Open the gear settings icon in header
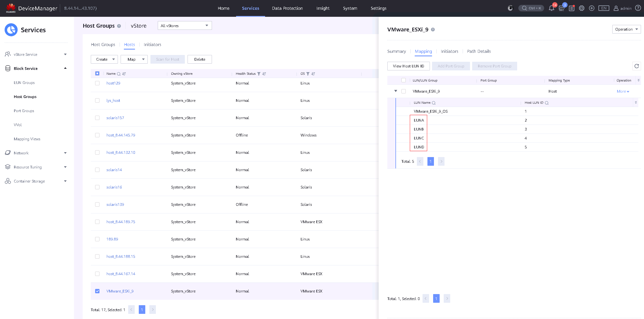 pyautogui.click(x=582, y=8)
